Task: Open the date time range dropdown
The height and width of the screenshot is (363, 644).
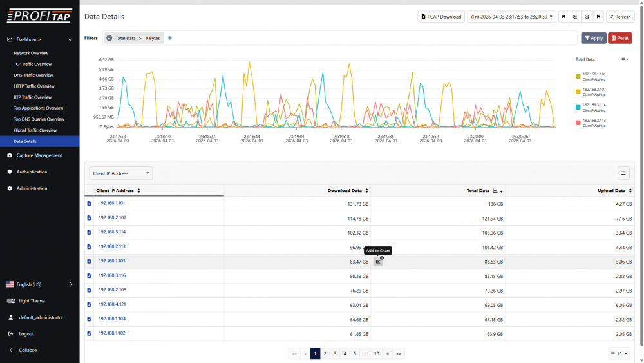Action: pos(511,17)
